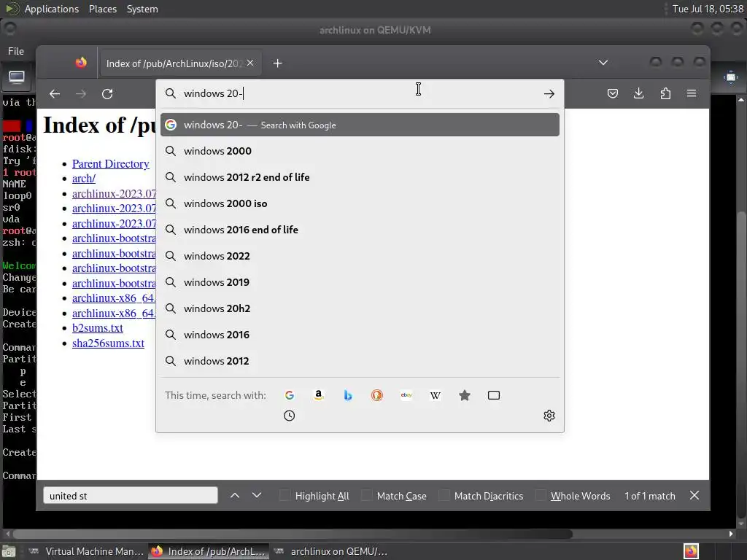Click Firefox icon in bottom panel tray

tap(692, 551)
